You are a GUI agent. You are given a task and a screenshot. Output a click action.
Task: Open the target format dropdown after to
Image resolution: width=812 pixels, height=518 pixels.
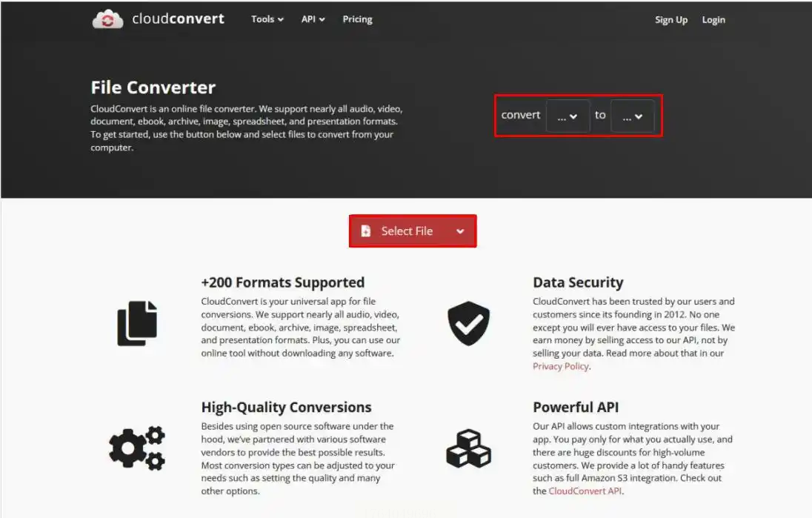(632, 116)
